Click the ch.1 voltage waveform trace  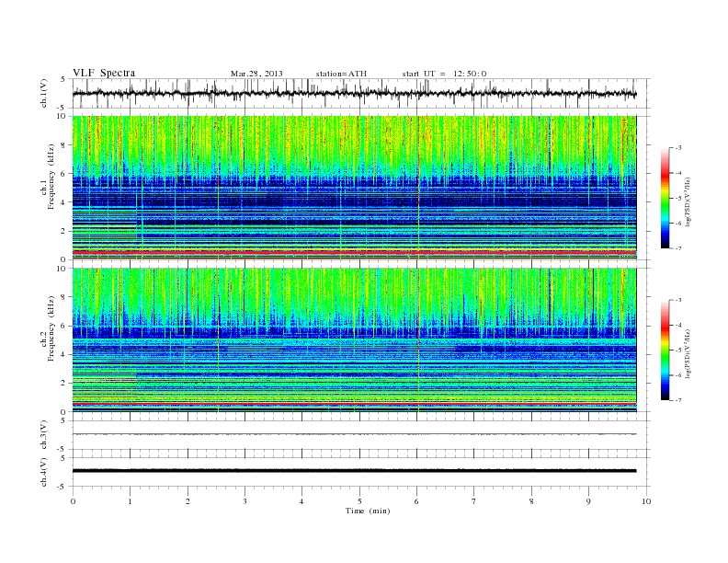pos(354,93)
